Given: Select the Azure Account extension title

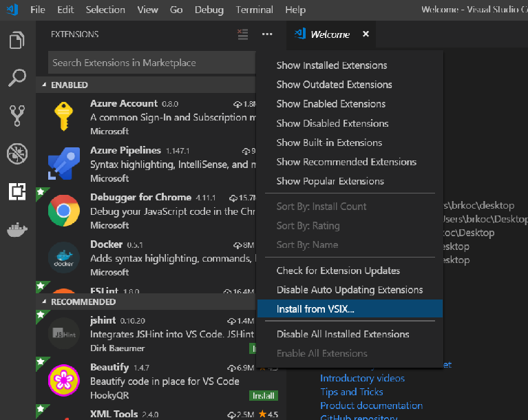Looking at the screenshot, I should [x=124, y=103].
